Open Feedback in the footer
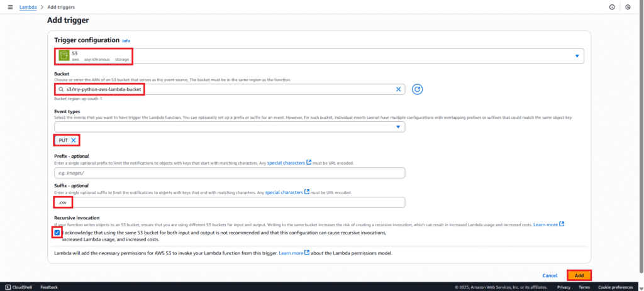 click(x=49, y=287)
